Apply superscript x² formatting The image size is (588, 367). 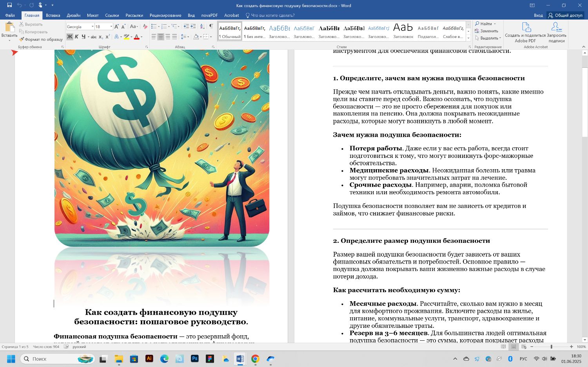[108, 37]
